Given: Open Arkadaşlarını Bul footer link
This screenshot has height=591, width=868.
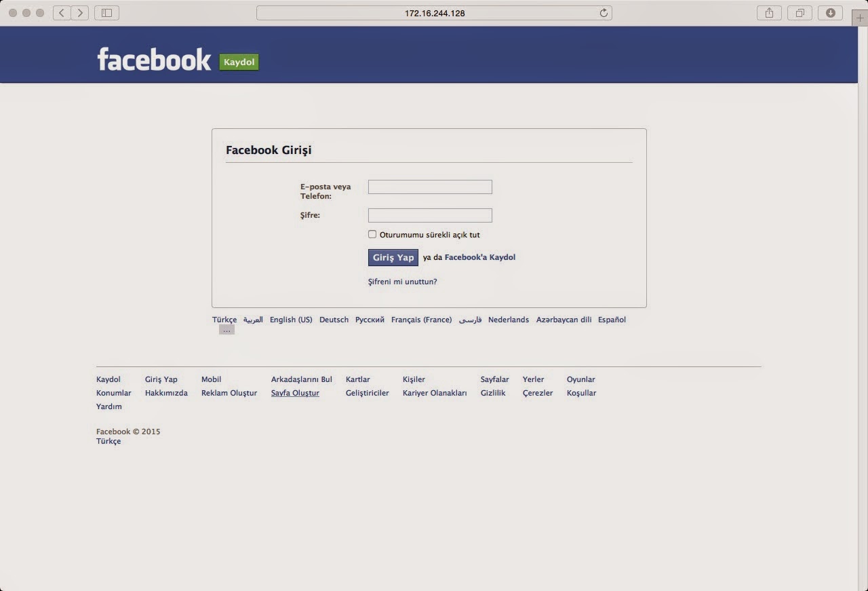Looking at the screenshot, I should [302, 379].
